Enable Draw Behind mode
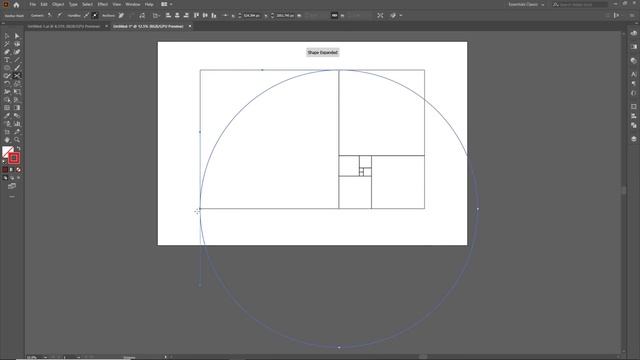 12,178
